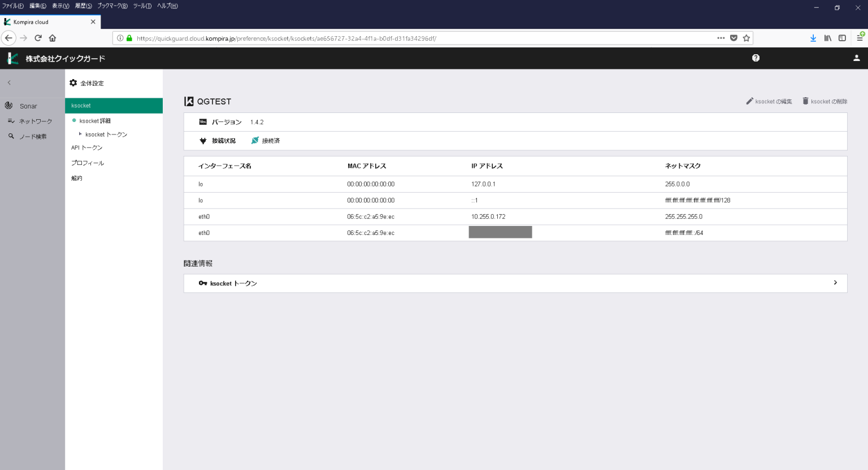The width and height of the screenshot is (868, 470).
Task: Click the 全体設定 gear icon
Action: point(73,82)
